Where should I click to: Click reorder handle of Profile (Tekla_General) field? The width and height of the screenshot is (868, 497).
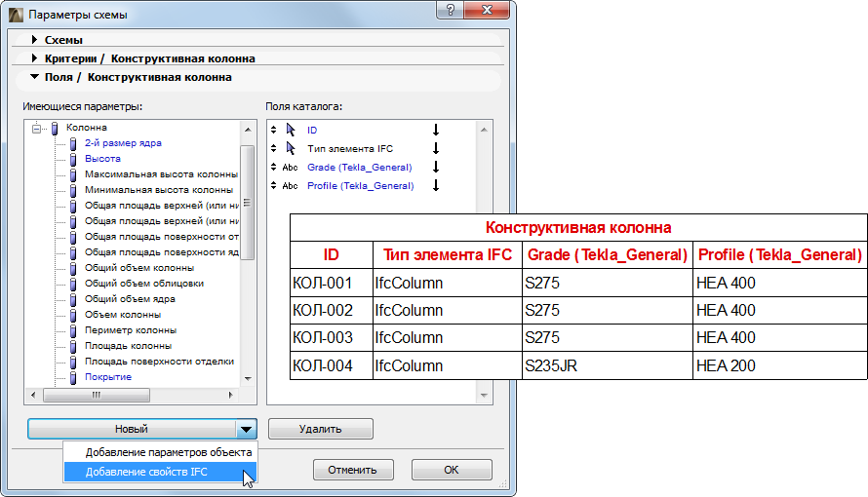point(273,185)
